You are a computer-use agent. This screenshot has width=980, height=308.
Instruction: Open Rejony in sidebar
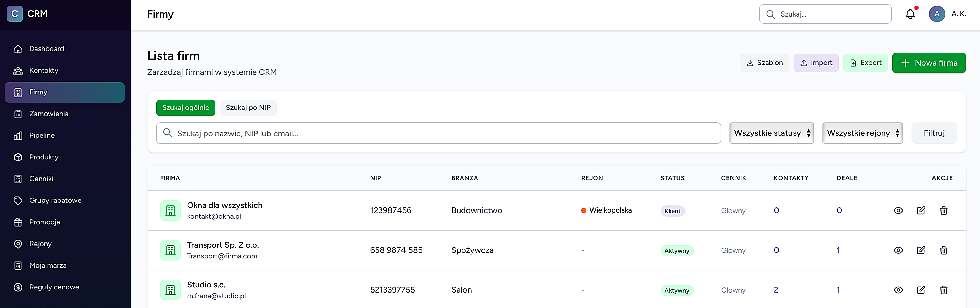[64, 244]
